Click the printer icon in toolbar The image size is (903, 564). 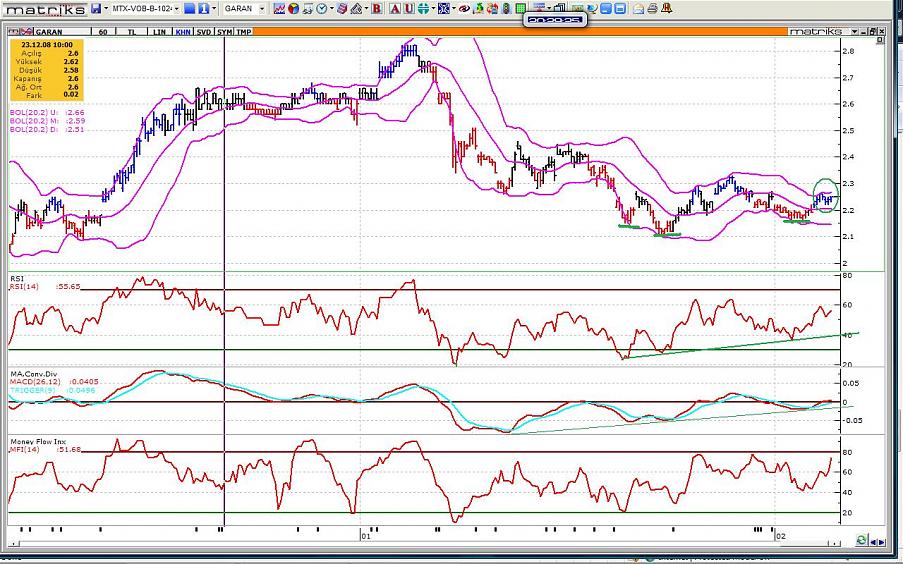[652, 9]
